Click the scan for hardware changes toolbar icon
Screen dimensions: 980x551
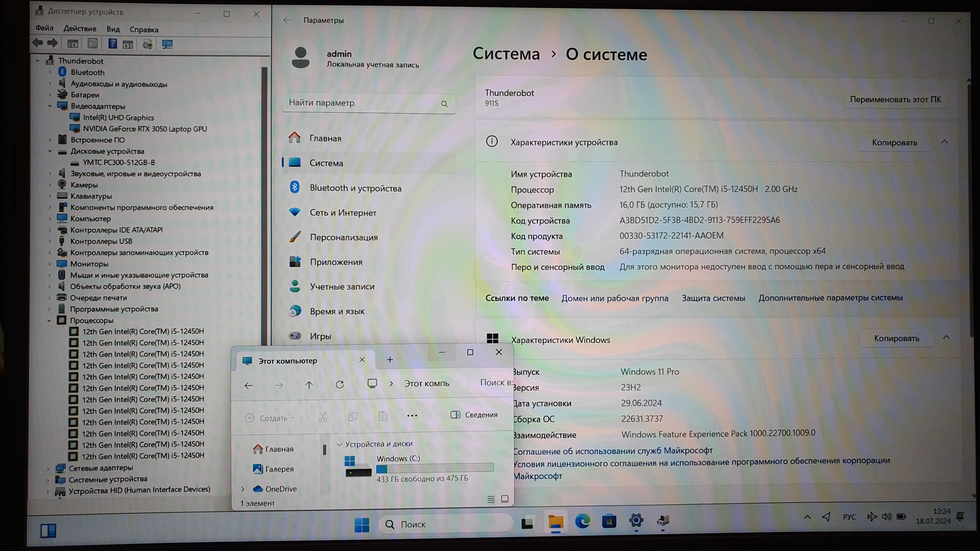(167, 44)
